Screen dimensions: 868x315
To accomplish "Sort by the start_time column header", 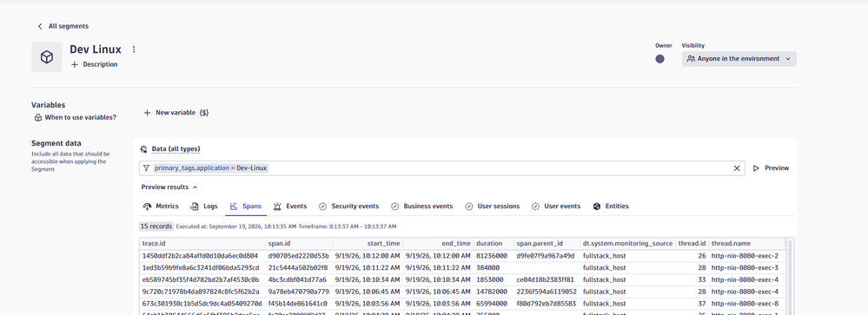I will coord(368,243).
